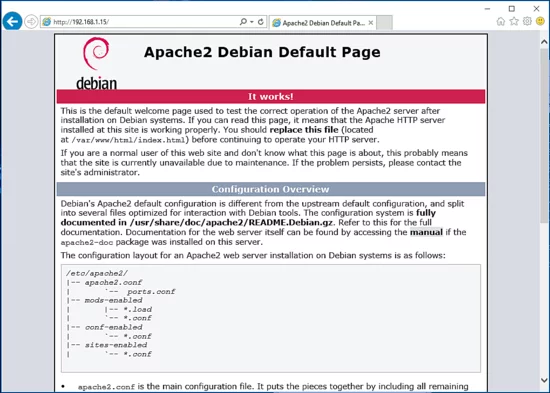Click the search magnifier in address bar
The width and height of the screenshot is (550, 393).
pyautogui.click(x=243, y=22)
